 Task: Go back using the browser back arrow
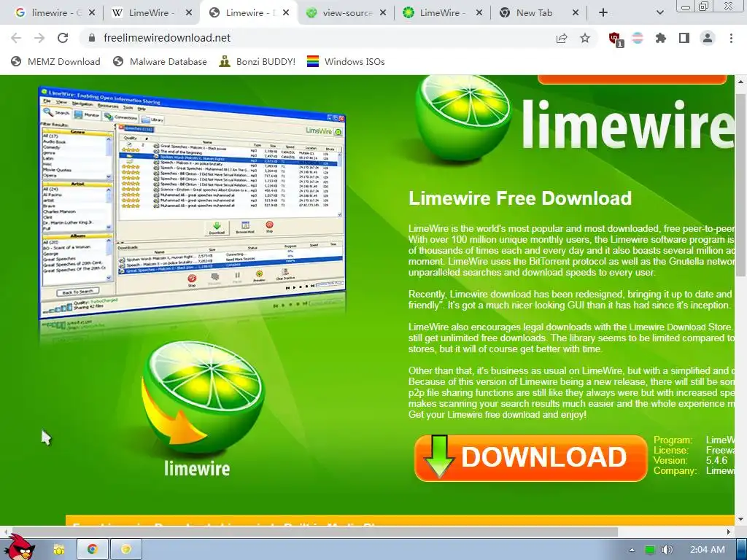[16, 38]
